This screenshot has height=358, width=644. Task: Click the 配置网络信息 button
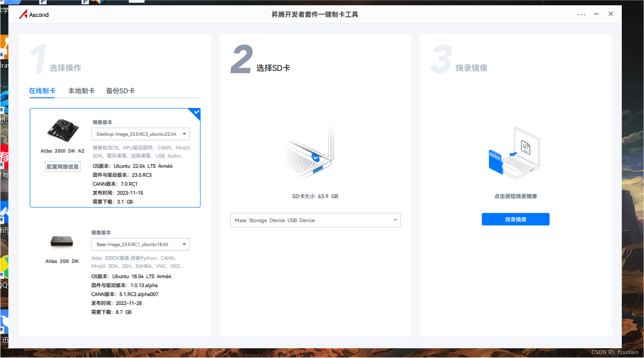pos(63,167)
